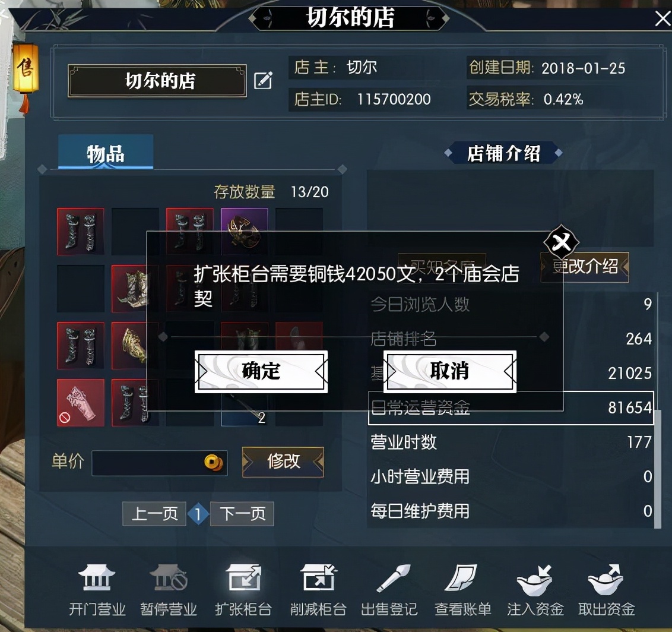
Task: Cancel expansion with 取消 button
Action: 449,371
